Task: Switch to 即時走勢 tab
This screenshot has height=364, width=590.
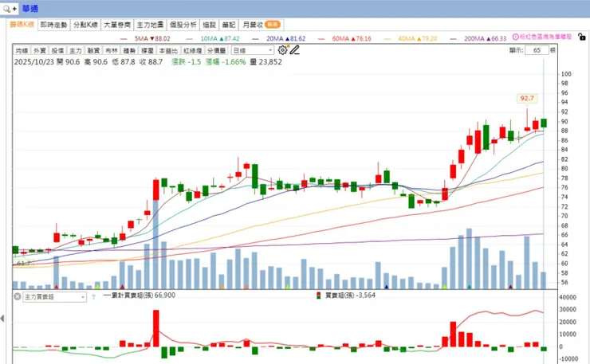Action: click(x=53, y=25)
